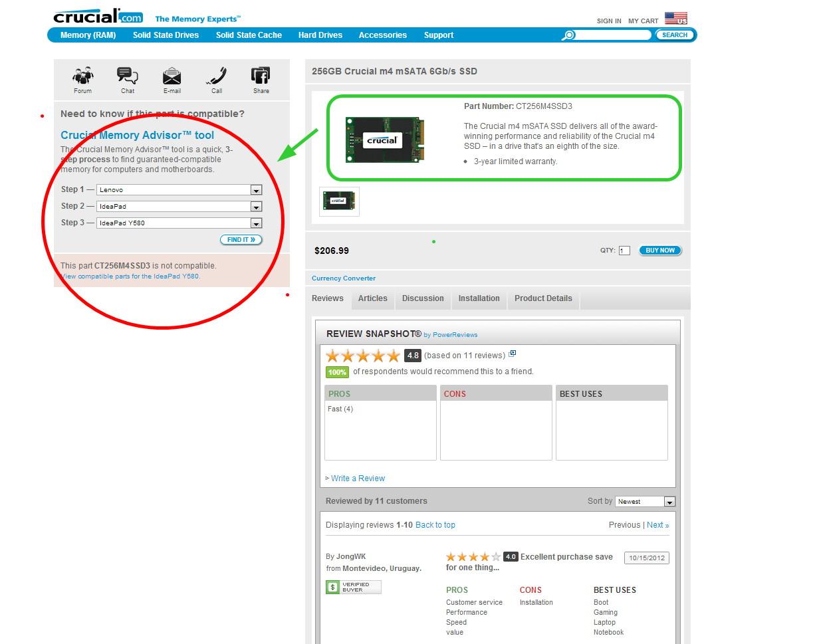819x644 pixels.
Task: Open the Solid State Cache menu
Action: click(x=249, y=35)
